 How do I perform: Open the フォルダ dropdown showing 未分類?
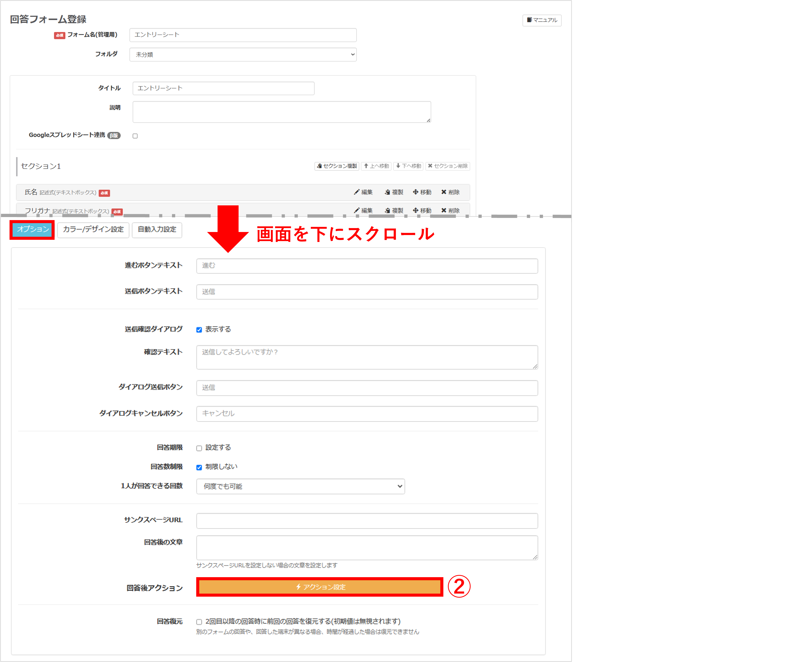(x=243, y=54)
